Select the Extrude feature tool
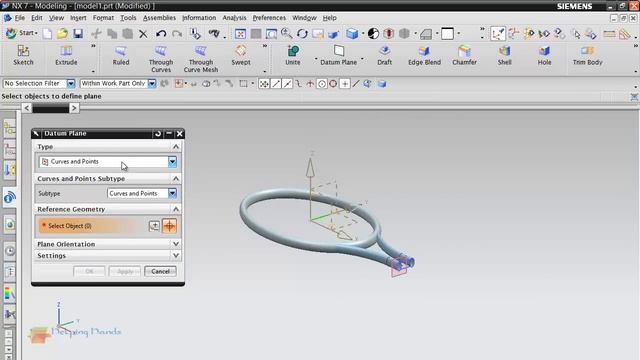 (x=66, y=55)
